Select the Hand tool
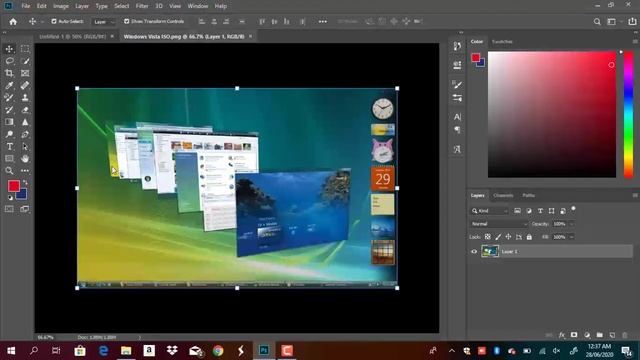Image resolution: width=640 pixels, height=360 pixels. click(x=25, y=158)
